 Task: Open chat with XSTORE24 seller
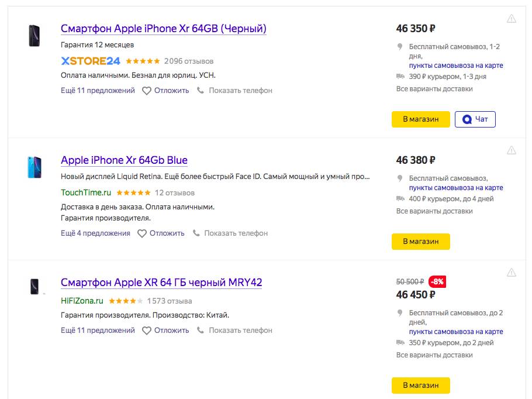[x=475, y=119]
